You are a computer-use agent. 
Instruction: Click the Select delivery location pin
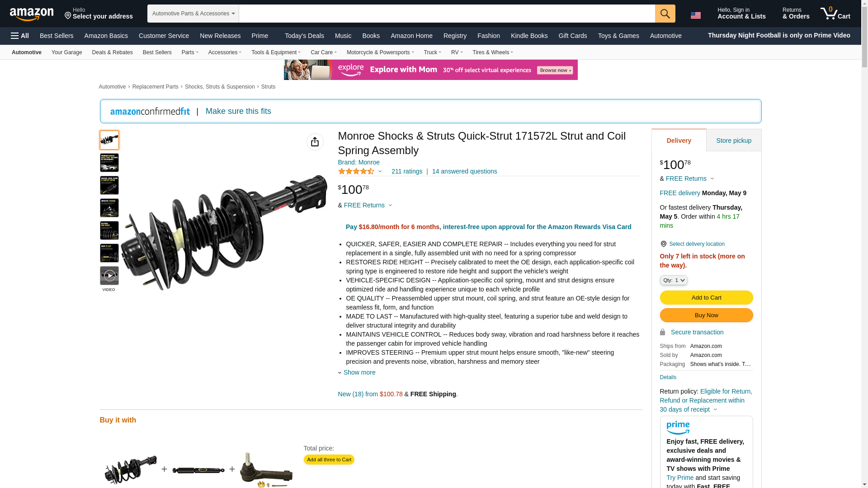[663, 244]
